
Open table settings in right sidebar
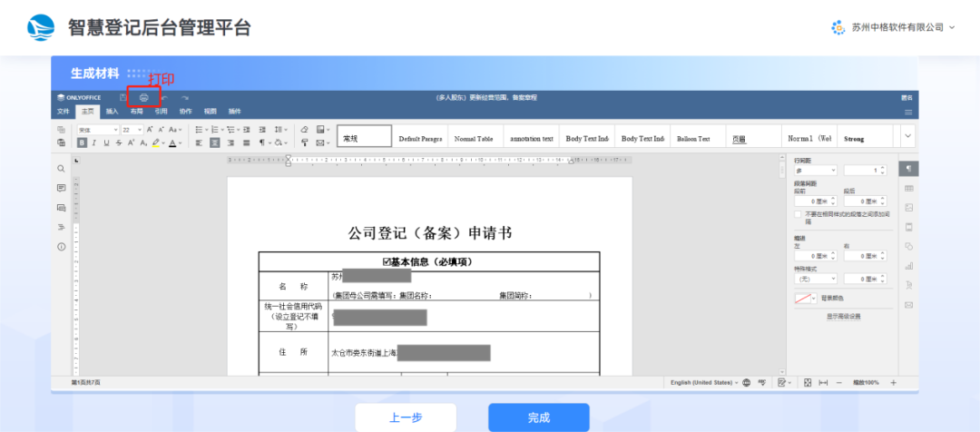click(908, 188)
